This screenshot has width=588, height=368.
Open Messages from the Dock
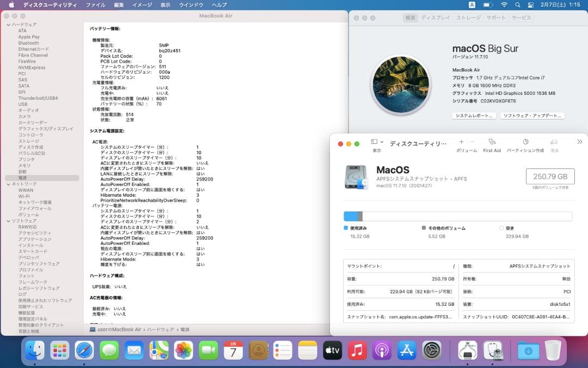click(x=109, y=351)
